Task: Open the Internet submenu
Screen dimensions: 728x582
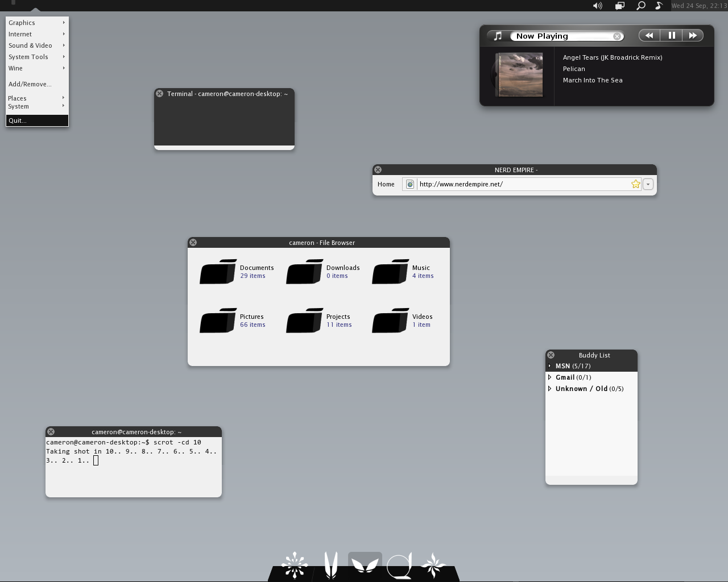Action: (x=37, y=34)
